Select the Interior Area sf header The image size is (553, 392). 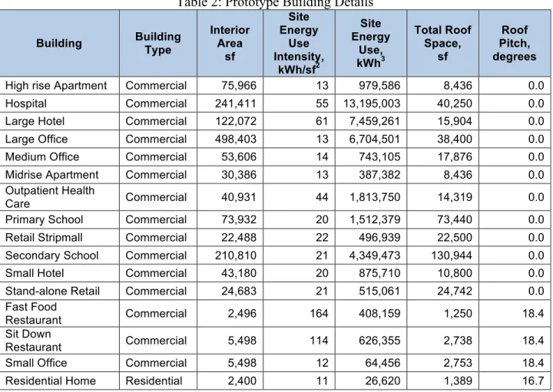(x=230, y=43)
